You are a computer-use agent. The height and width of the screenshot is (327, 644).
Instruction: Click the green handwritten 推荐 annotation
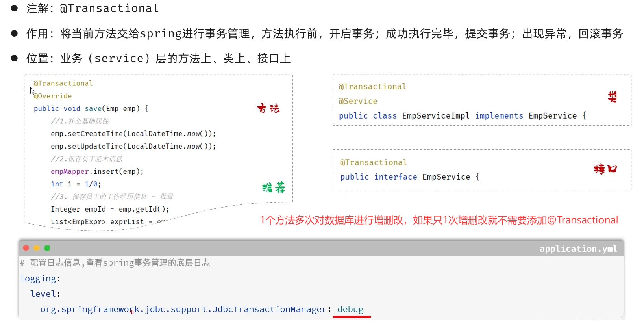[x=274, y=187]
